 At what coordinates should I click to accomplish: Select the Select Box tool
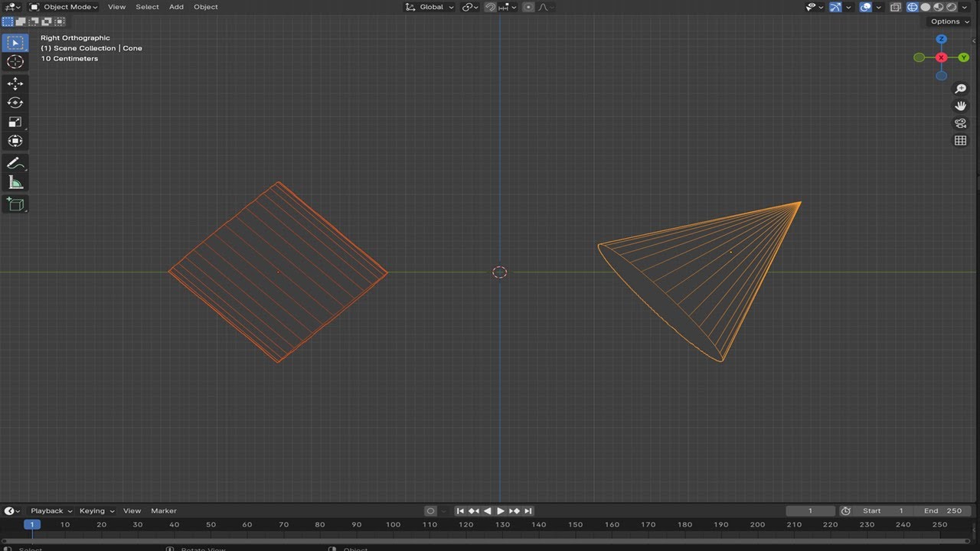pyautogui.click(x=15, y=43)
